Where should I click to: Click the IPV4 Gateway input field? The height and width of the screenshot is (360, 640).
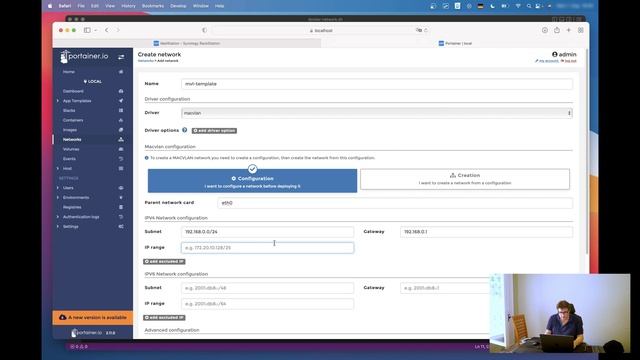click(x=486, y=232)
